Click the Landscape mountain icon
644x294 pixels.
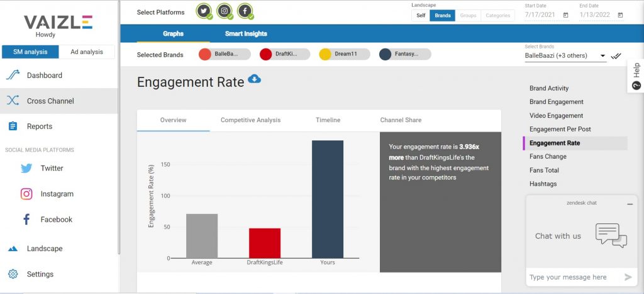coord(13,249)
